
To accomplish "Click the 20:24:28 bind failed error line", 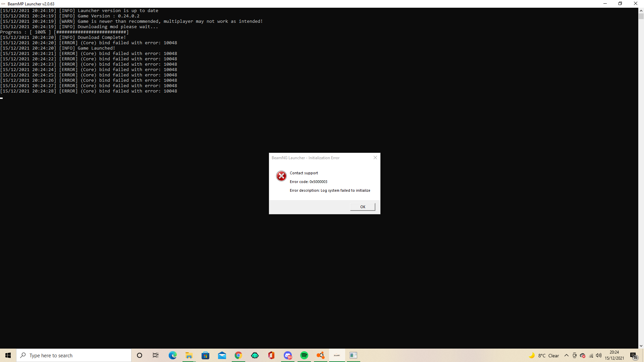I will [89, 91].
